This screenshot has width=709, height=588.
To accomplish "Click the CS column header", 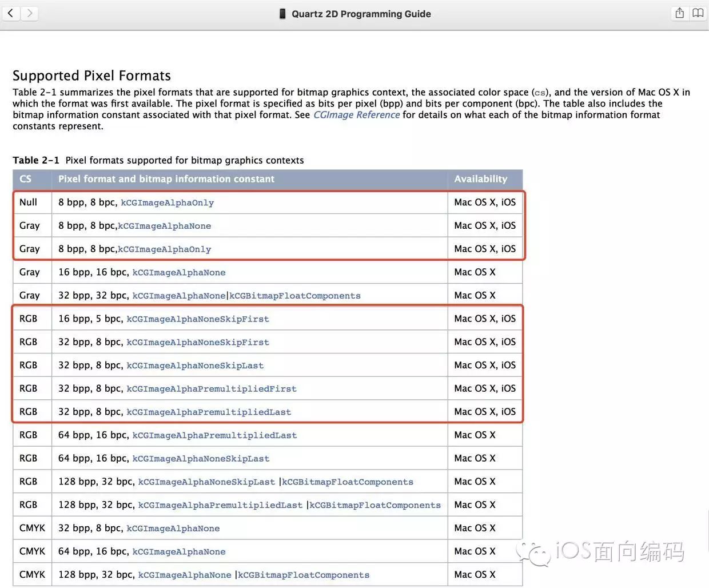I will click(25, 179).
